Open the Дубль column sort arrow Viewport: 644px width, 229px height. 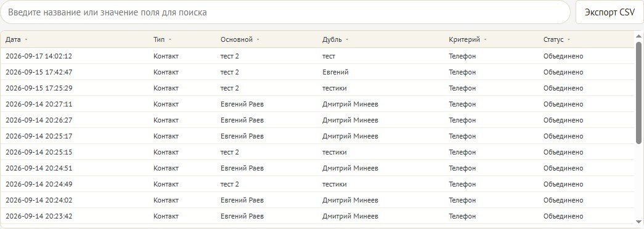tap(347, 40)
